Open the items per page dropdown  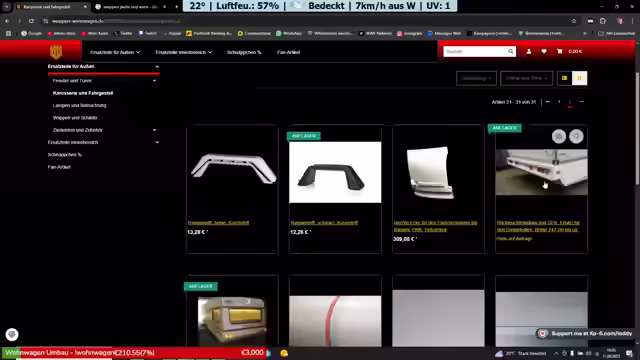(527, 78)
